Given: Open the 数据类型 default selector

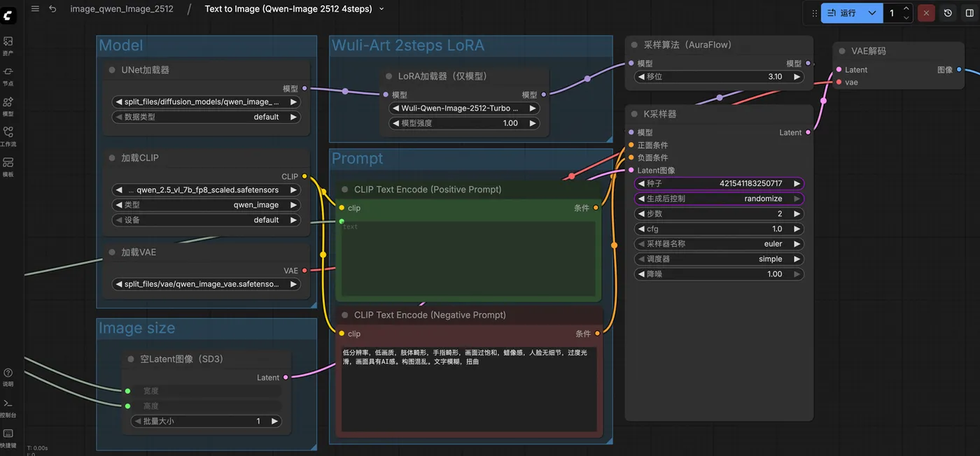Looking at the screenshot, I should pyautogui.click(x=206, y=117).
